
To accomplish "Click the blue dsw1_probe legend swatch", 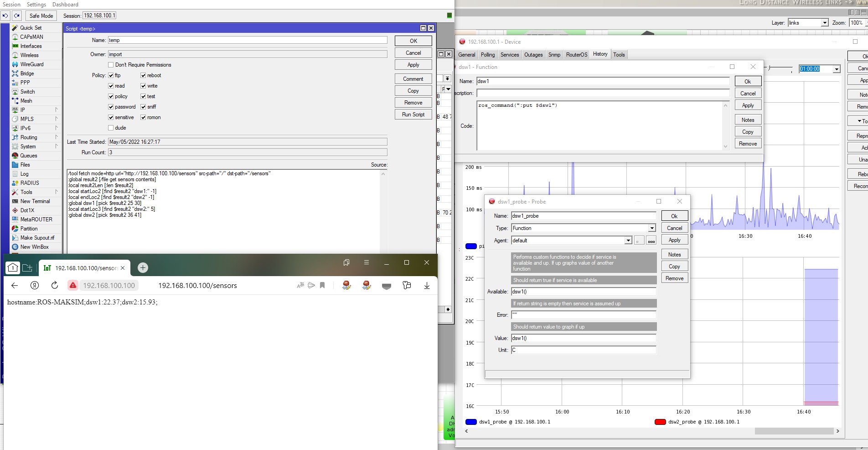I will (471, 422).
